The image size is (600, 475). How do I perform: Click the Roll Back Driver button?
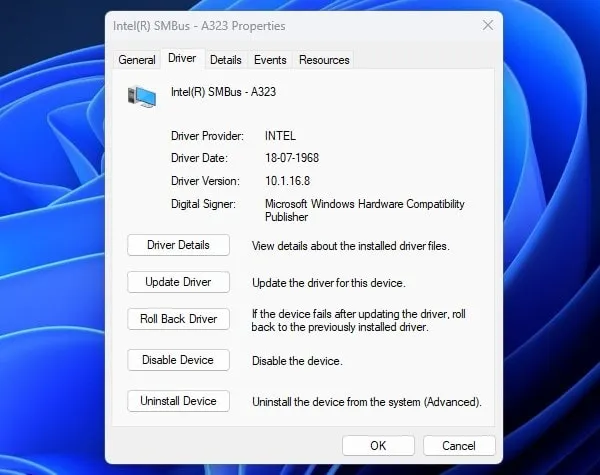178,319
